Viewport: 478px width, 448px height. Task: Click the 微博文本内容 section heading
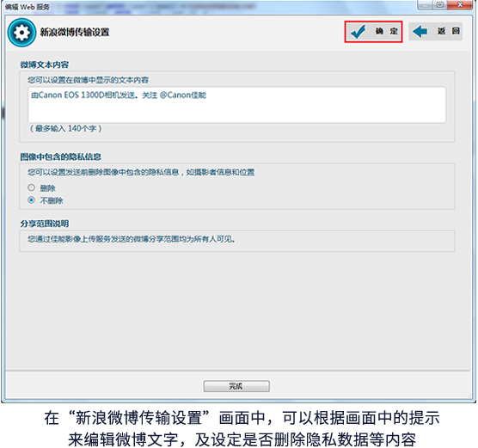point(45,64)
